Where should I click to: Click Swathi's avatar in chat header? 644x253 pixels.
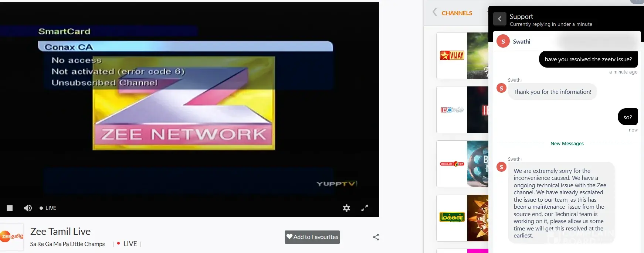click(503, 41)
